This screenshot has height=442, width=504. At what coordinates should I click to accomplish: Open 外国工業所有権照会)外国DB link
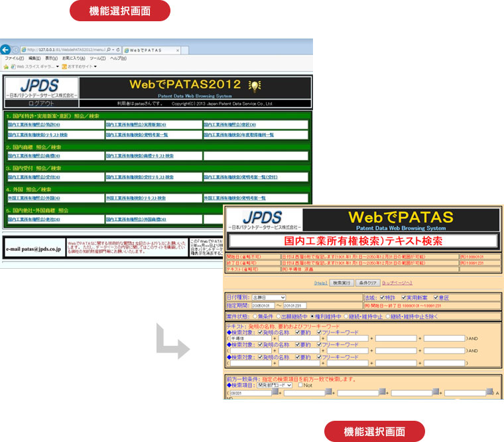(34, 198)
